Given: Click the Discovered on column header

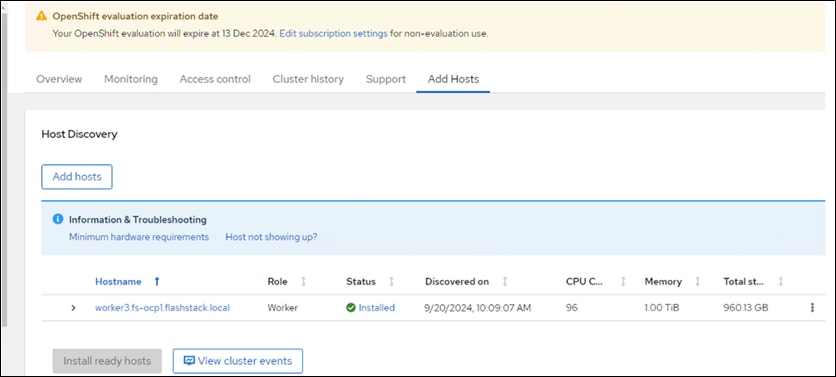Looking at the screenshot, I should tap(457, 282).
